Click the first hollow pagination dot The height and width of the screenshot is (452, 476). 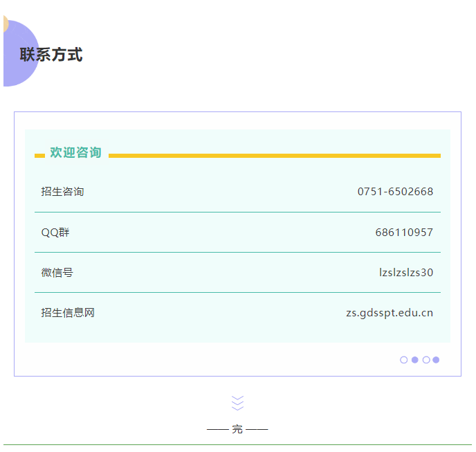pyautogui.click(x=404, y=360)
